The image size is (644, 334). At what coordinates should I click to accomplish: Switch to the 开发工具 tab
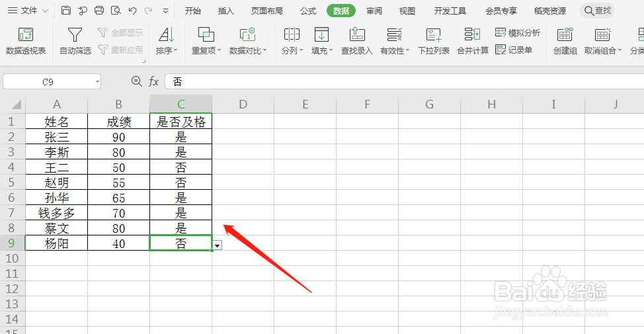(450, 11)
